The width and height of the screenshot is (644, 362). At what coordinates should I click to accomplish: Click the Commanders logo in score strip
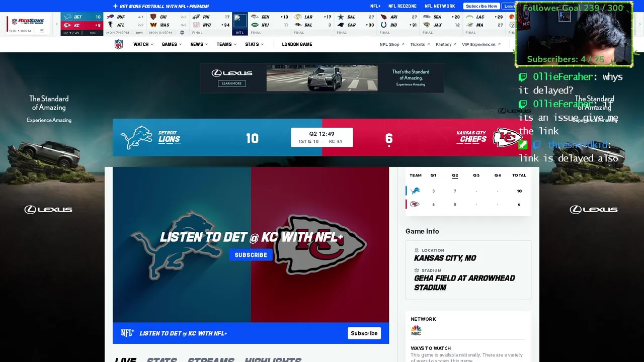pyautogui.click(x=153, y=25)
